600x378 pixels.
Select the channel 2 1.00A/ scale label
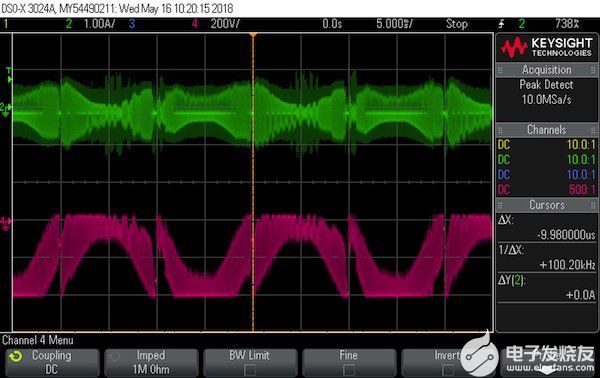point(99,24)
